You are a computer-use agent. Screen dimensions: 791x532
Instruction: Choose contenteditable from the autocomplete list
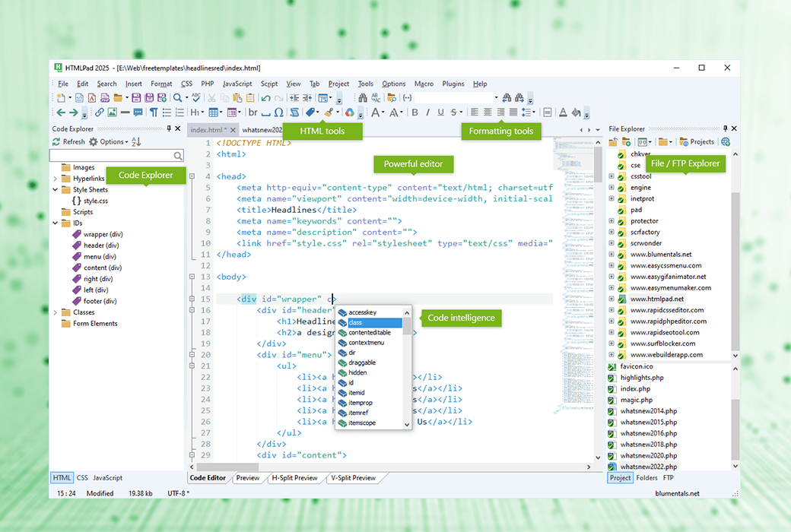tap(370, 332)
